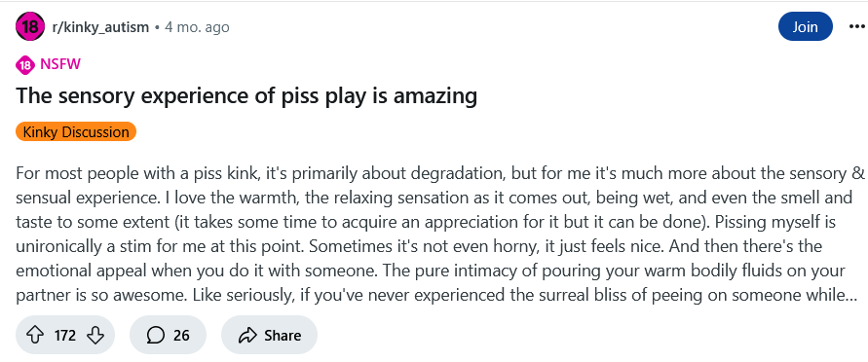
Task: Open the three-dot post options menu
Action: (x=856, y=26)
